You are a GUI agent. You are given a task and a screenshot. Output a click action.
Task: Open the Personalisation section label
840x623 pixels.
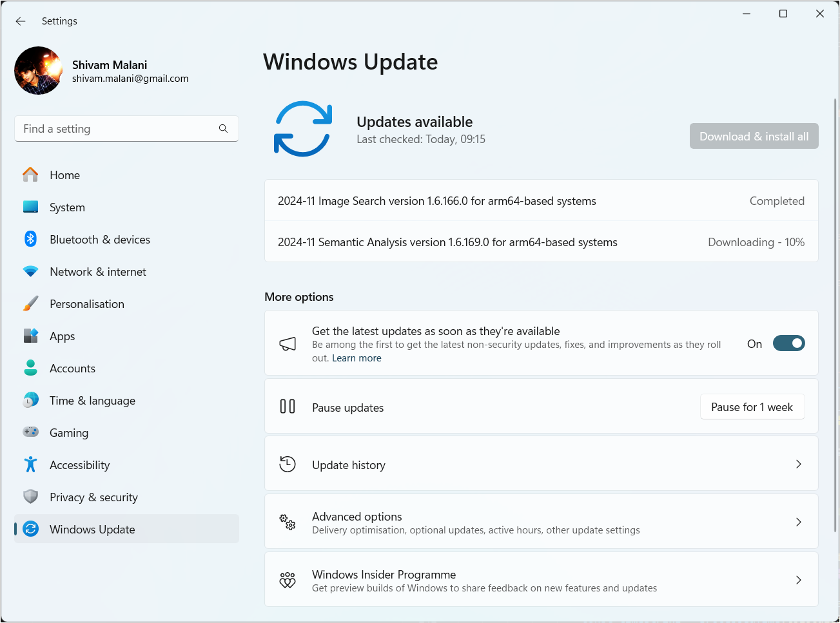[87, 304]
